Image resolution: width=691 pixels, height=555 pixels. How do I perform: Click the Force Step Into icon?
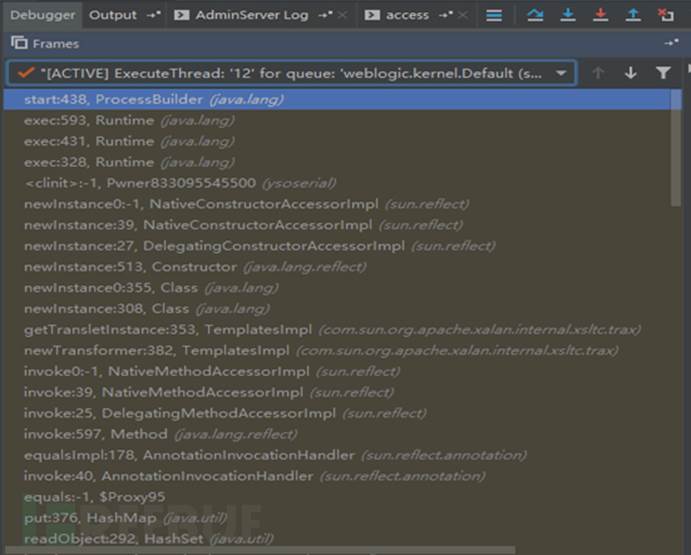[x=600, y=15]
